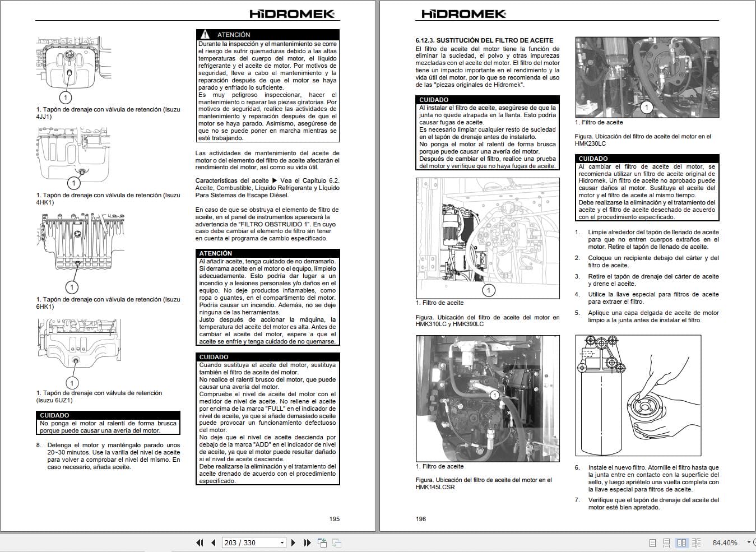
Task: Go to the previous page
Action: pyautogui.click(x=214, y=542)
